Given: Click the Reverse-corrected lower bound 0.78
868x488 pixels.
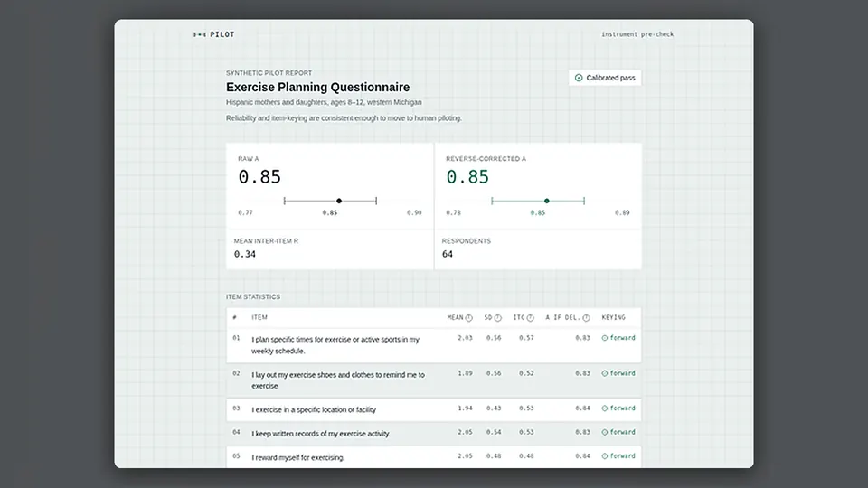Looking at the screenshot, I should coord(453,213).
